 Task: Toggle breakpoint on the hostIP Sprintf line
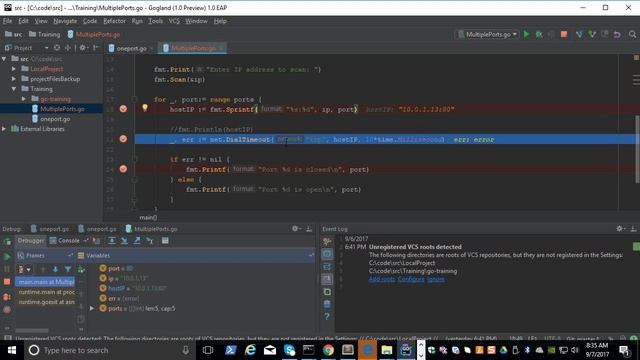click(123, 109)
